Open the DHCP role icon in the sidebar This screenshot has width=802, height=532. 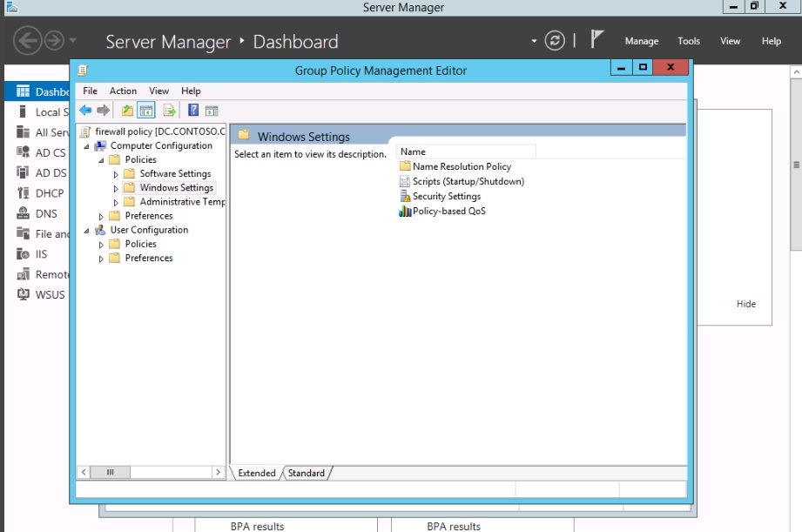click(x=23, y=192)
